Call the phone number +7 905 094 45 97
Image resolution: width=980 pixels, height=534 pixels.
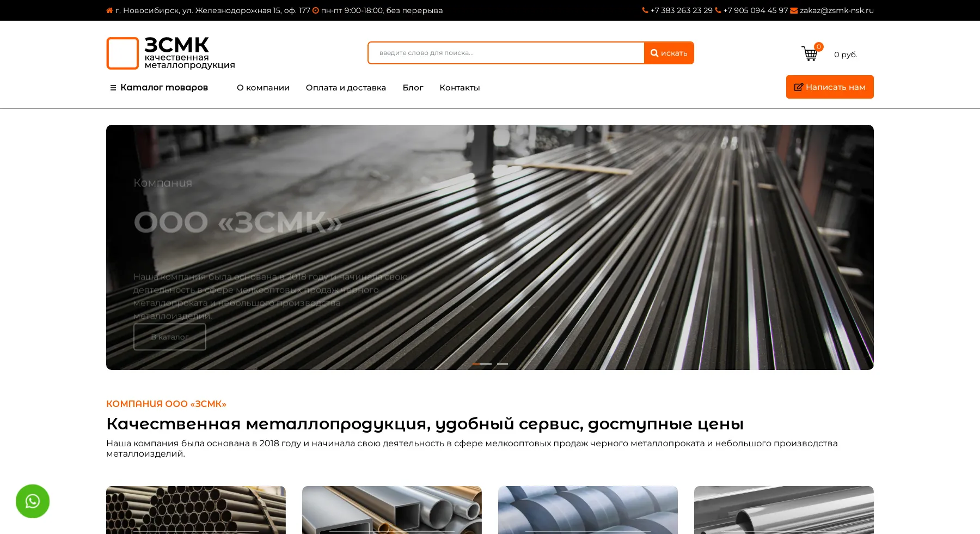(x=755, y=10)
